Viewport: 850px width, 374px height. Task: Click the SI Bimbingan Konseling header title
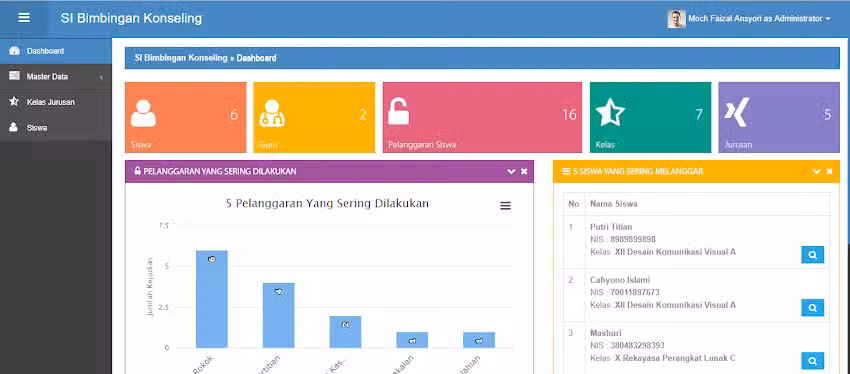tap(131, 18)
